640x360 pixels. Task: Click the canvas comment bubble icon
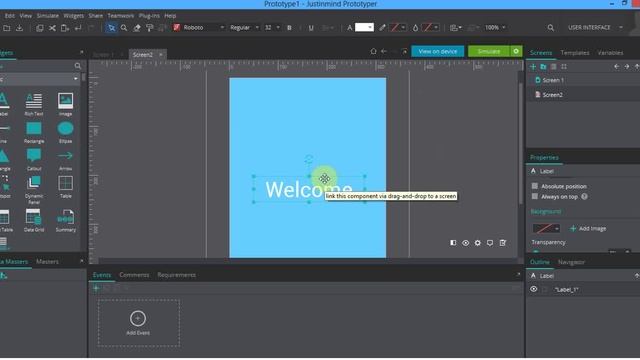pyautogui.click(x=490, y=243)
